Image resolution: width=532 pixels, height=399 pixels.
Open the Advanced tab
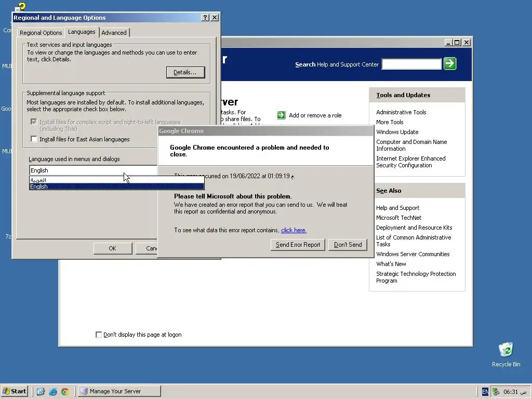pyautogui.click(x=114, y=33)
